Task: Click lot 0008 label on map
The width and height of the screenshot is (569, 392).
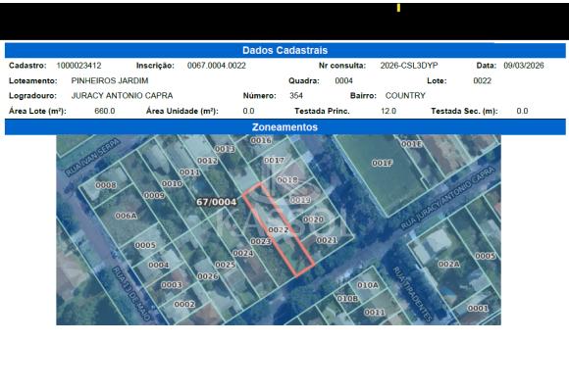Action: (106, 185)
